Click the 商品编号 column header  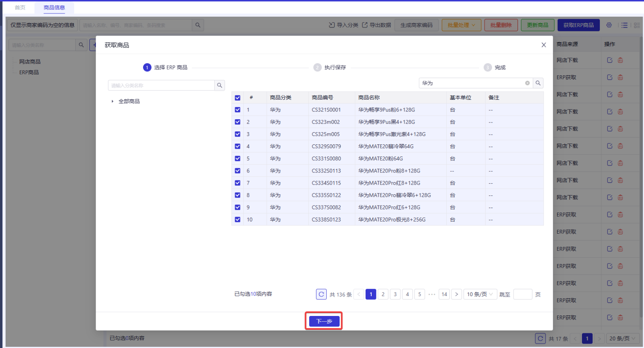click(x=322, y=98)
